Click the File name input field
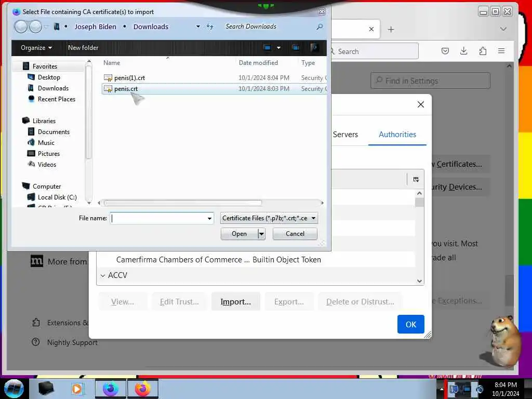 coord(158,218)
